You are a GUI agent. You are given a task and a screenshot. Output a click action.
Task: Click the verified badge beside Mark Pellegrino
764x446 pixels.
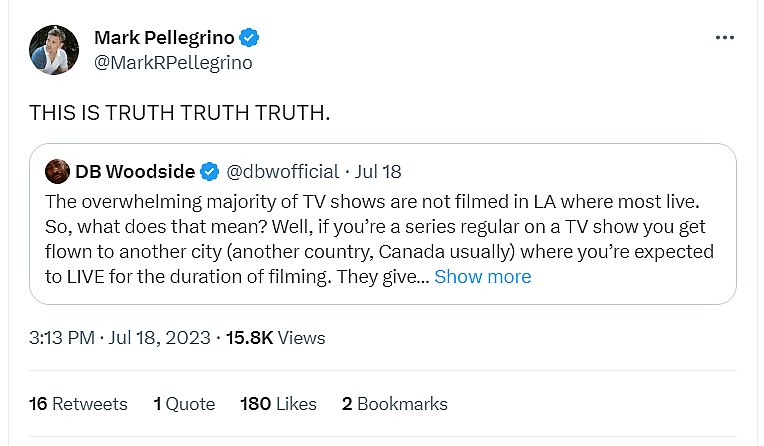(x=250, y=38)
